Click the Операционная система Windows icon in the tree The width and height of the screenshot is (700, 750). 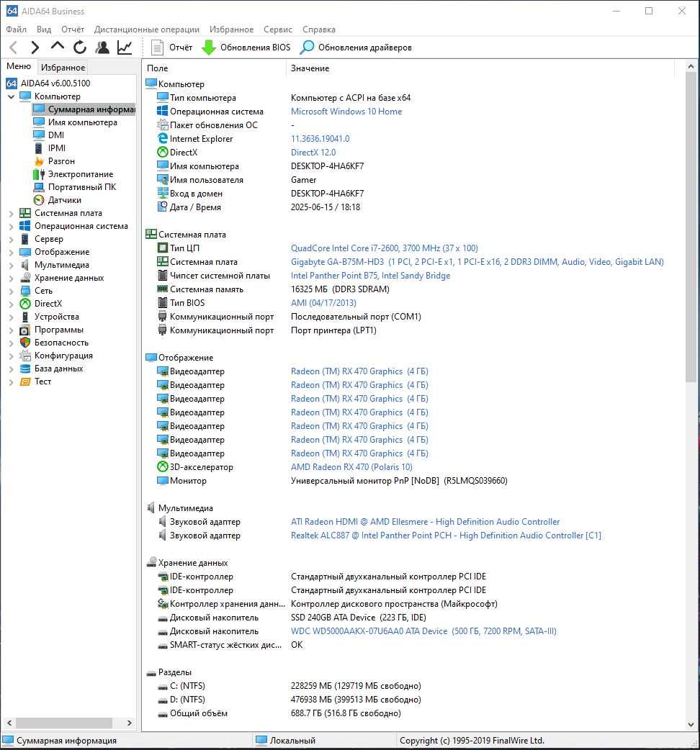(x=25, y=226)
